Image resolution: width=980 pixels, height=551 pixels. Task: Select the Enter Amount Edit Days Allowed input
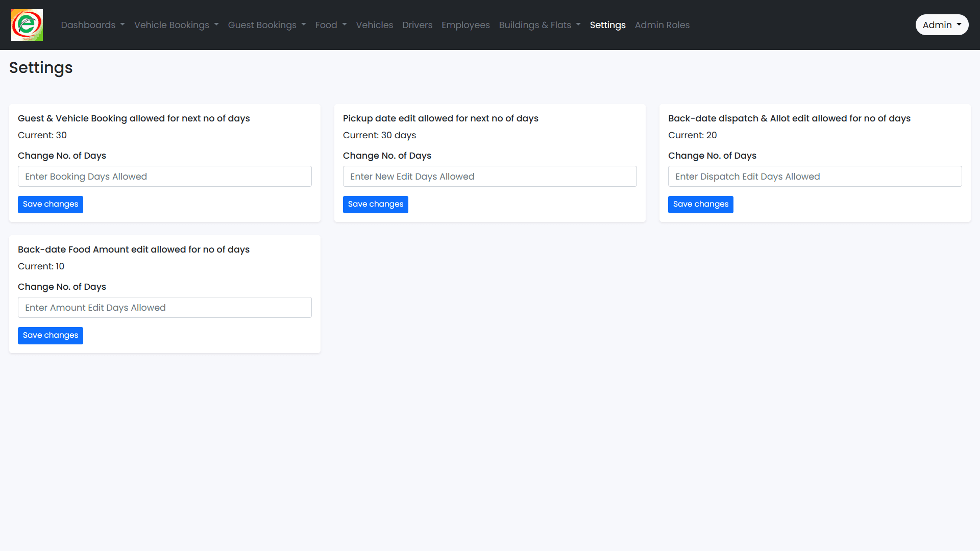[x=164, y=307]
